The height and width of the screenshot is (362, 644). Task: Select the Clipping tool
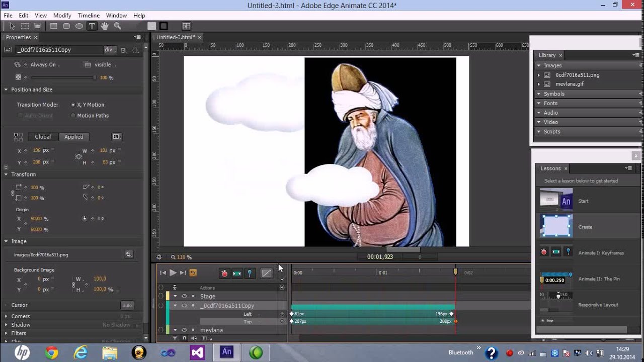38,26
